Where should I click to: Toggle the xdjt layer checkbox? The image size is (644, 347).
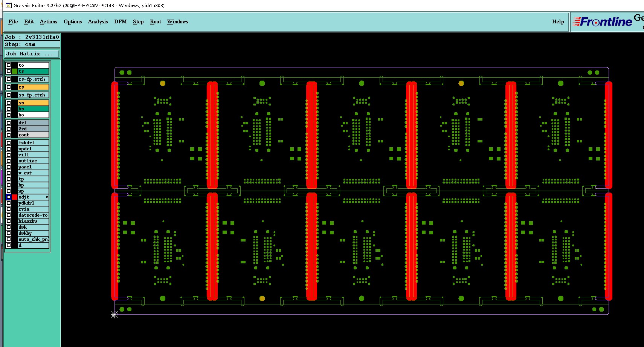[x=9, y=197]
